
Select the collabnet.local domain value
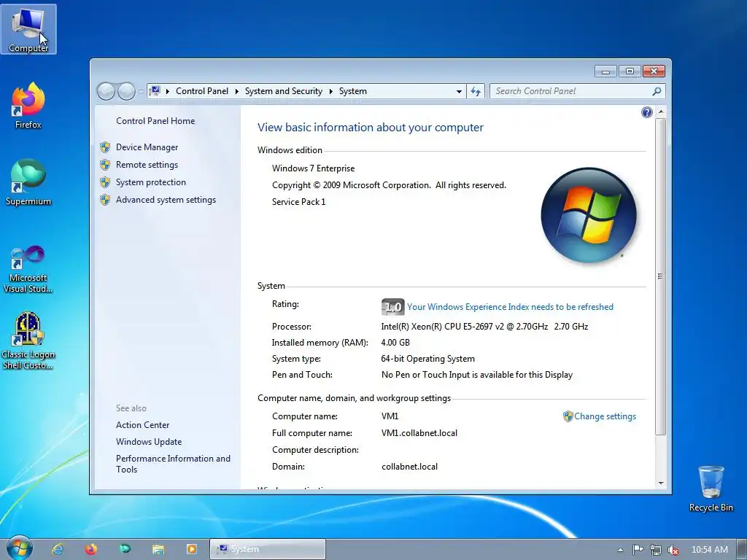pos(409,467)
